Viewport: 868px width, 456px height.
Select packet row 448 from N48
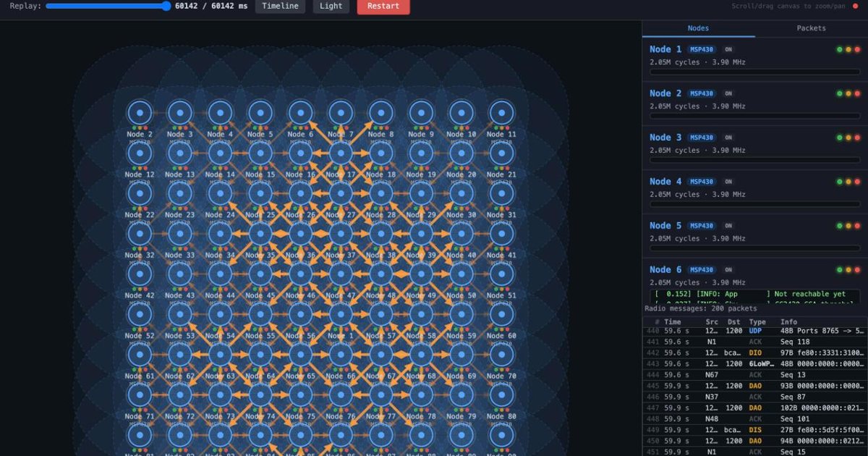tap(755, 418)
